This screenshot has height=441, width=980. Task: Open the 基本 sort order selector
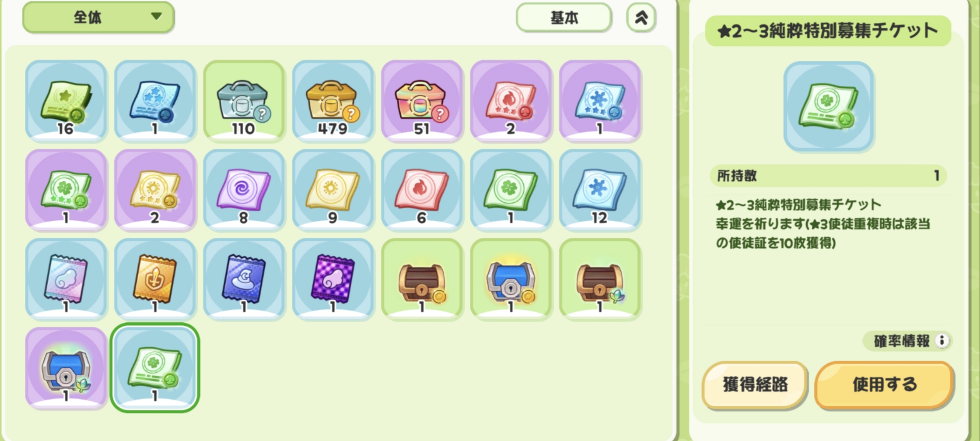coord(563,18)
